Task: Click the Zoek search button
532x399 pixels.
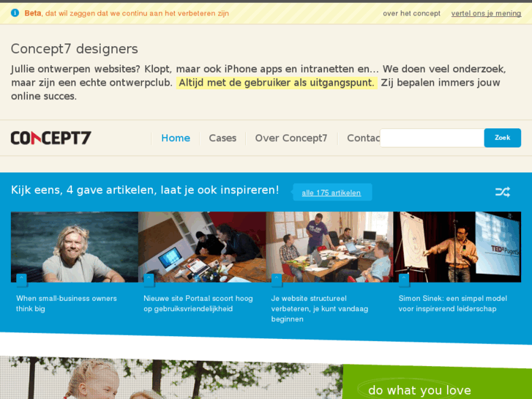Action: point(503,138)
